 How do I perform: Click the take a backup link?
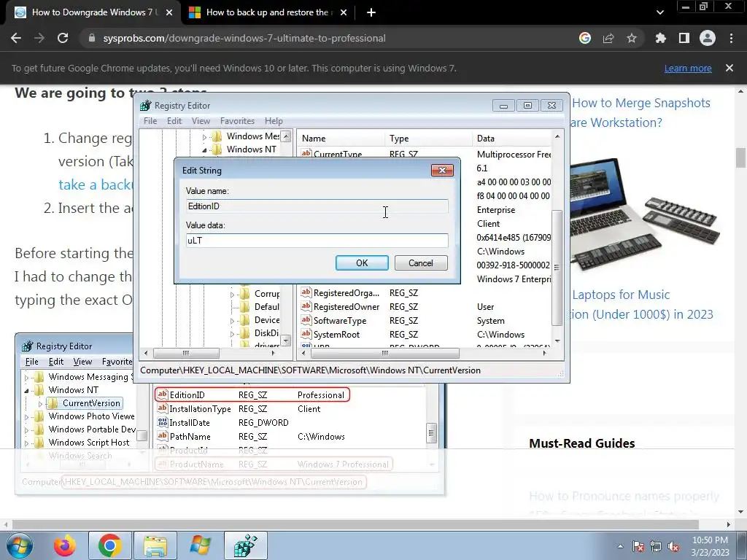click(x=96, y=184)
